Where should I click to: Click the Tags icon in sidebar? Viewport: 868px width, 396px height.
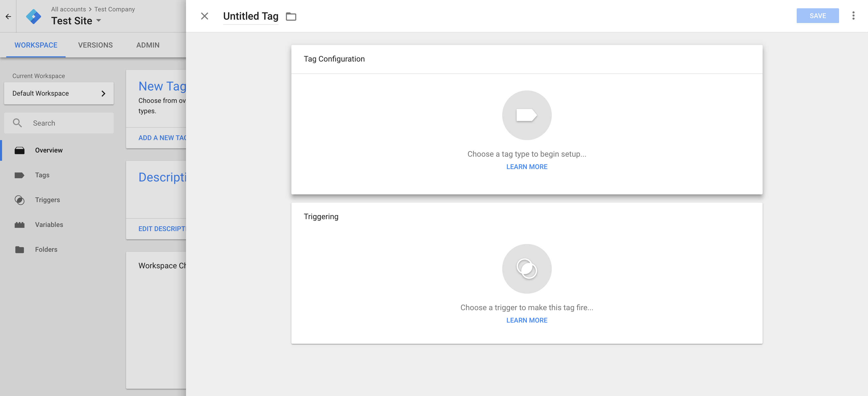pyautogui.click(x=19, y=175)
